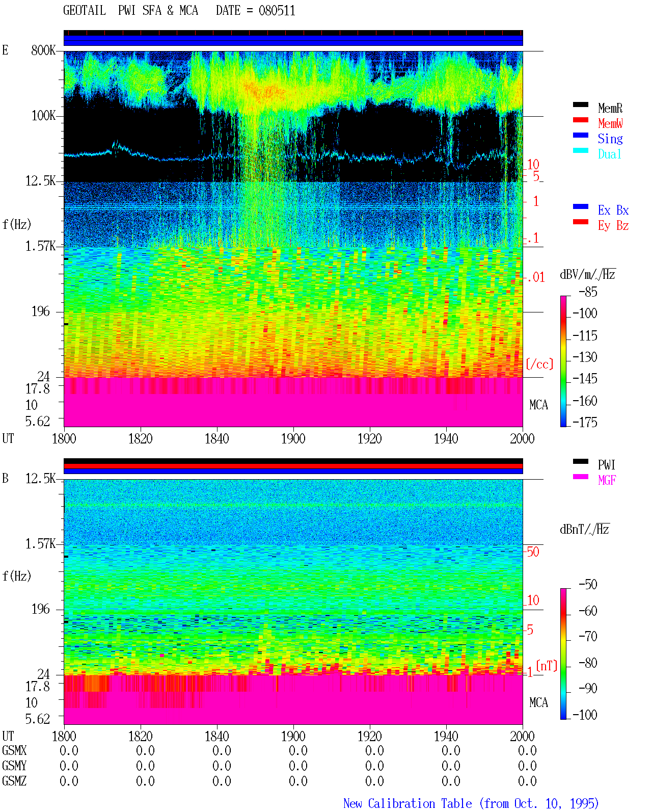Click the -130 color bar tick value

tap(585, 357)
